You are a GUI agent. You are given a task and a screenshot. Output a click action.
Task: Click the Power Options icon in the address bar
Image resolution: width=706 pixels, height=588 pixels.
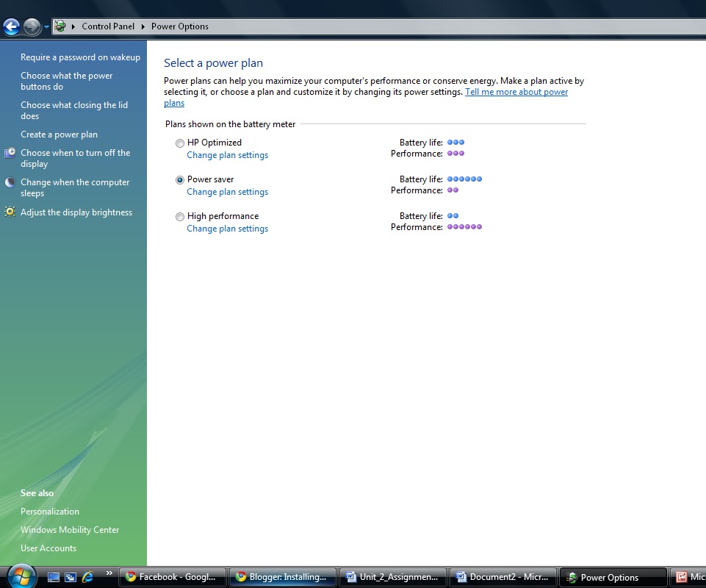pos(60,26)
